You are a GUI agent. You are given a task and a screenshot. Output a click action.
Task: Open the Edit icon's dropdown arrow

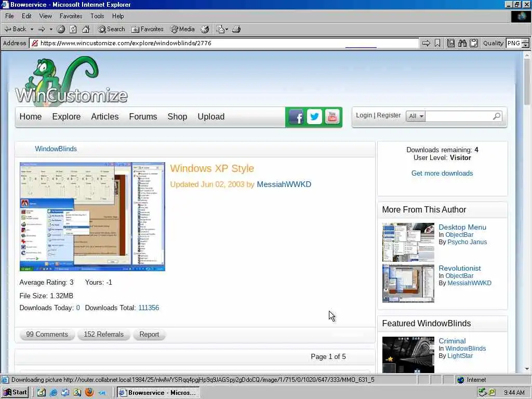click(x=227, y=29)
